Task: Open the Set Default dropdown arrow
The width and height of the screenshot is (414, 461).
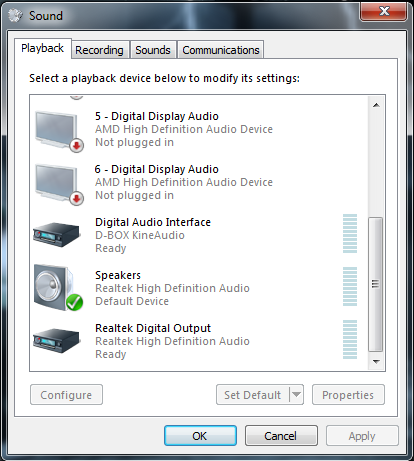Action: click(x=296, y=395)
